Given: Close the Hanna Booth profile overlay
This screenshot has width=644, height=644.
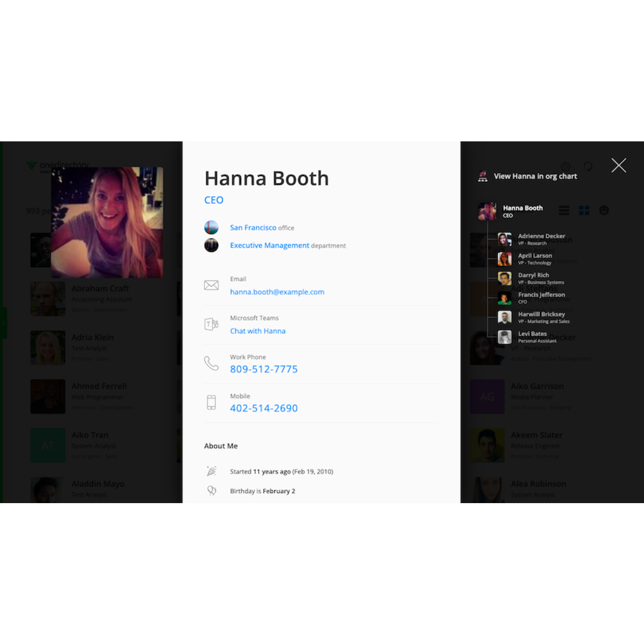Looking at the screenshot, I should (x=618, y=166).
